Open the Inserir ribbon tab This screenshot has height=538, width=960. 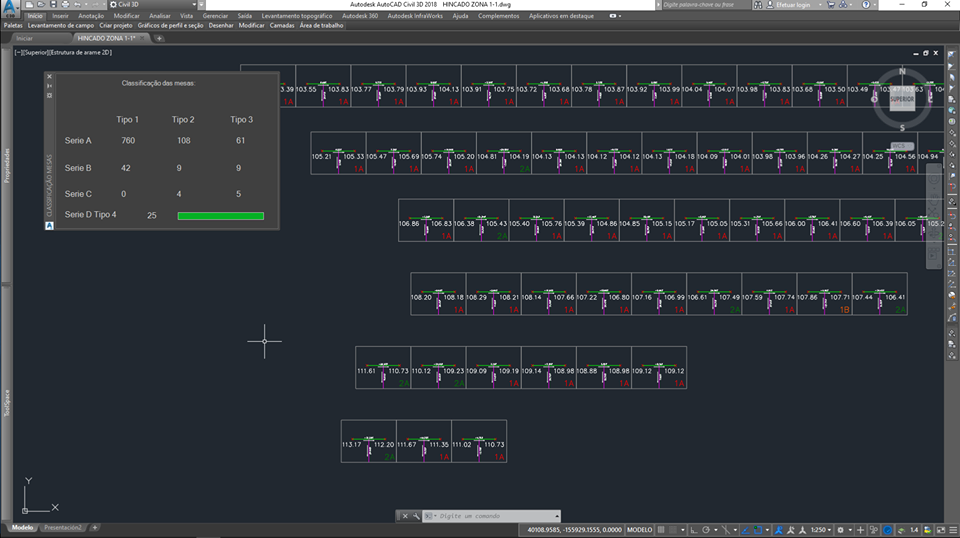pyautogui.click(x=60, y=16)
